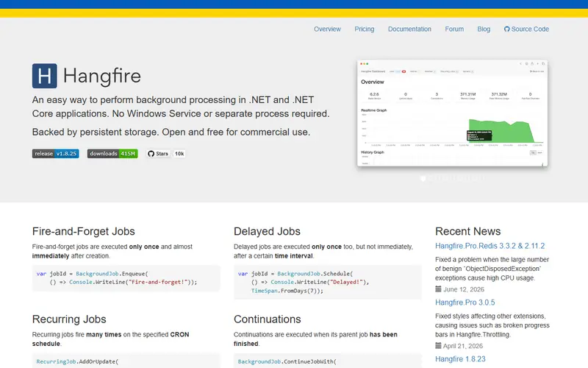Click the BackgroundJob.ContinueJobWith code line

(287, 361)
